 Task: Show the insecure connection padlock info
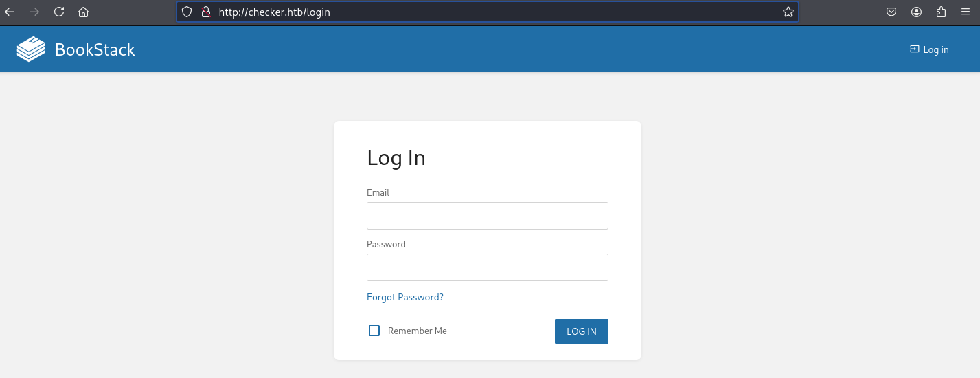[x=205, y=12]
